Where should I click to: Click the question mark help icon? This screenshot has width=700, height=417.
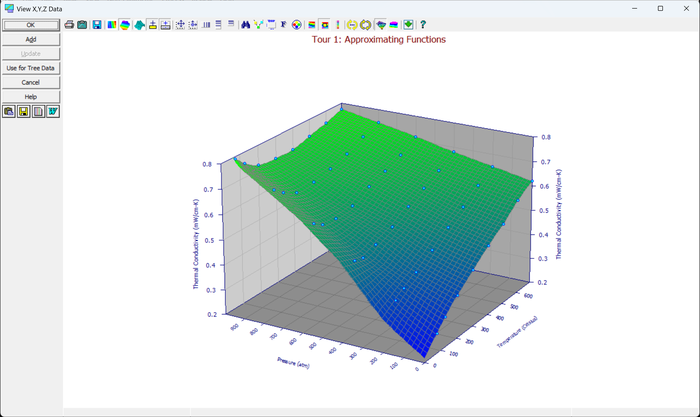coord(423,25)
